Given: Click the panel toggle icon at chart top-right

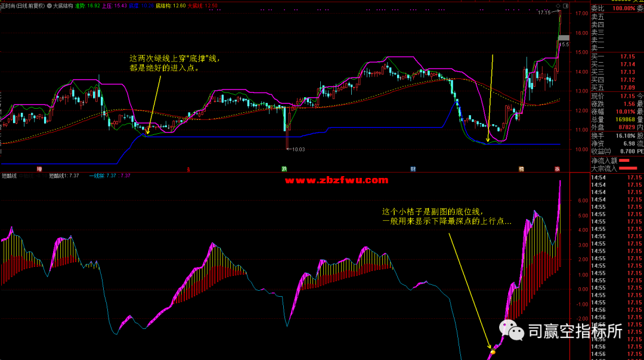Looking at the screenshot, I should click(x=566, y=5).
